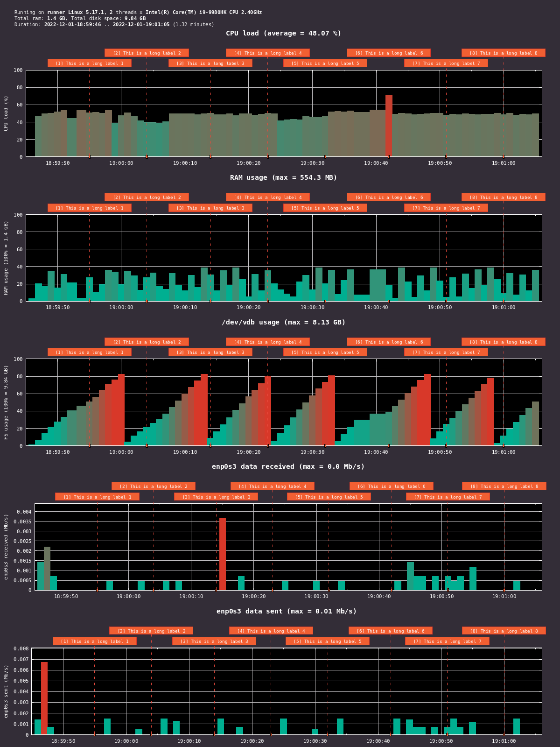Click label 1 flag in CPU load chart
Image resolution: width=560 pixels, height=747 pixels.
(90, 63)
